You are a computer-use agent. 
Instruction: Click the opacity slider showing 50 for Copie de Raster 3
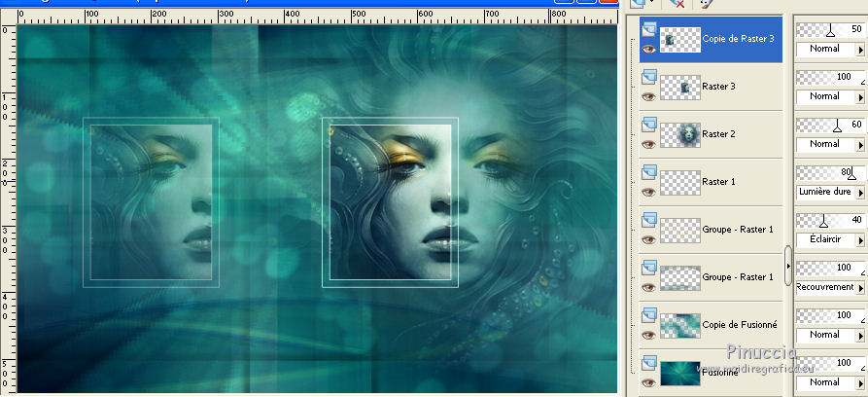click(x=831, y=30)
